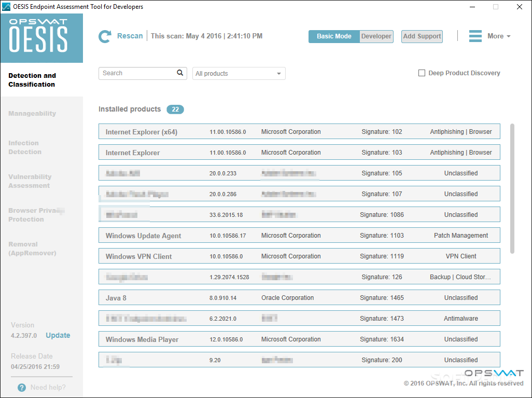Select the Windows Media Player row
This screenshot has height=398, width=532.
pyautogui.click(x=299, y=339)
